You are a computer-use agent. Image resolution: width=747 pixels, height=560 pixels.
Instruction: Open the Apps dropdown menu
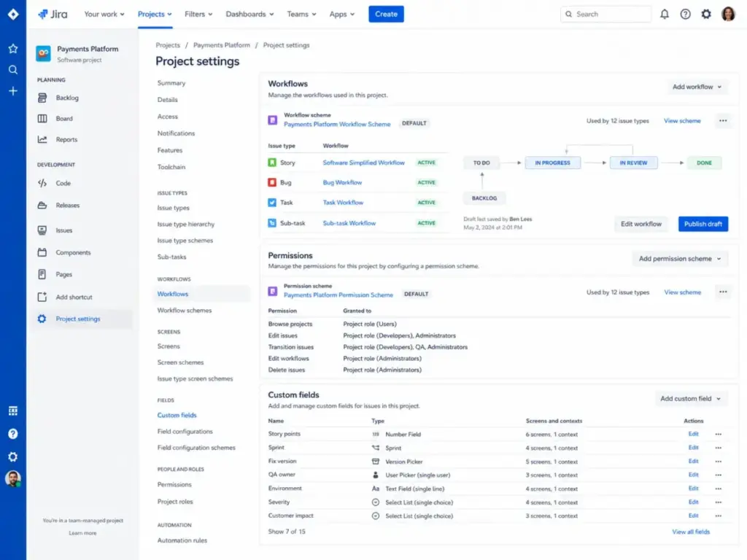(x=341, y=15)
